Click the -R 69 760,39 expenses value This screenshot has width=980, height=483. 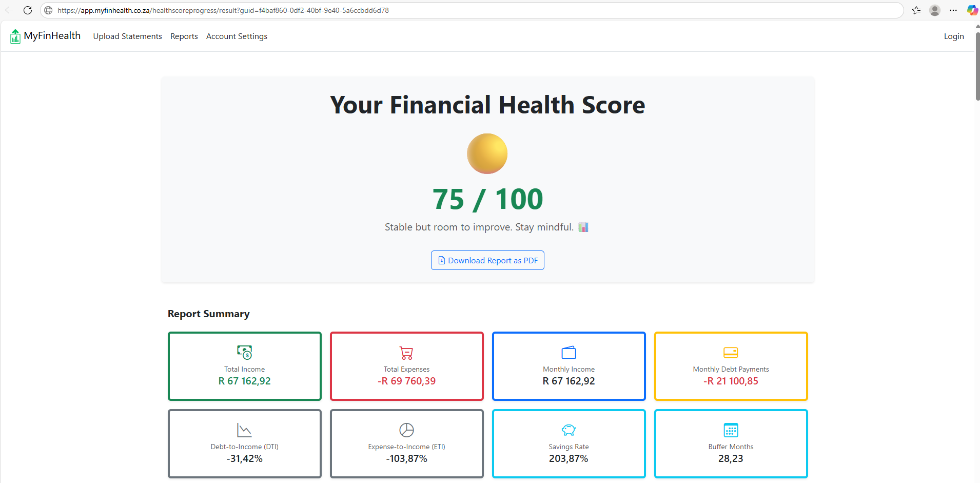point(407,381)
